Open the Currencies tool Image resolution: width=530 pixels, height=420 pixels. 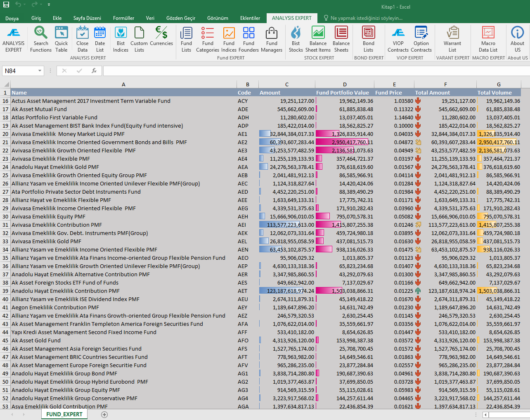point(161,36)
